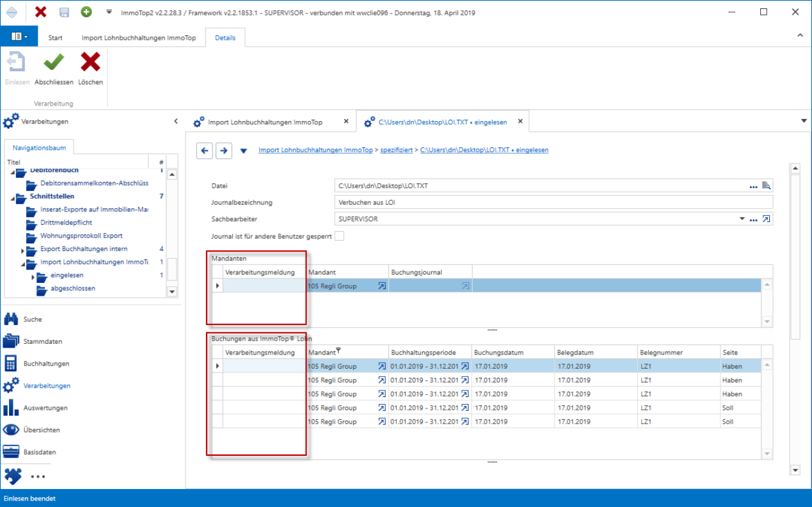This screenshot has width=812, height=507.
Task: Click 'Import Lohnbuchhaltungen ImmoTop' breadcrumb link
Action: pyautogui.click(x=315, y=150)
